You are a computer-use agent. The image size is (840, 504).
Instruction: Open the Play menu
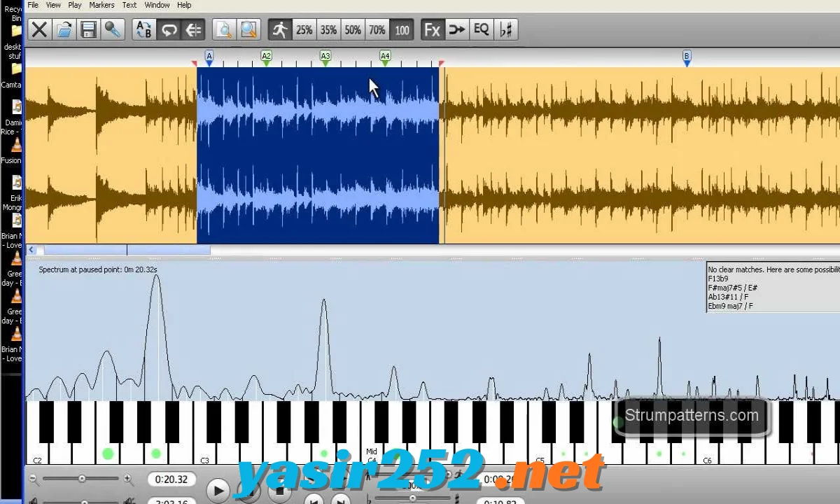point(75,5)
